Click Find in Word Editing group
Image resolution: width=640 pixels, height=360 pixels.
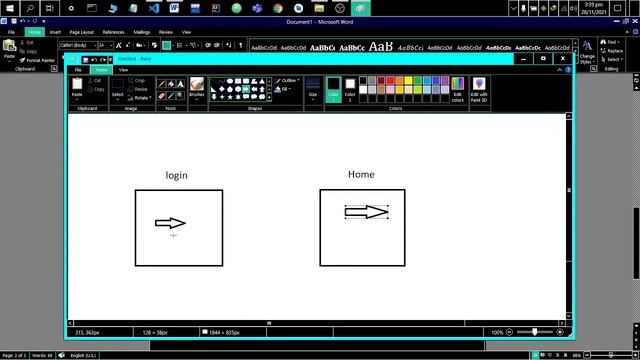[610, 42]
